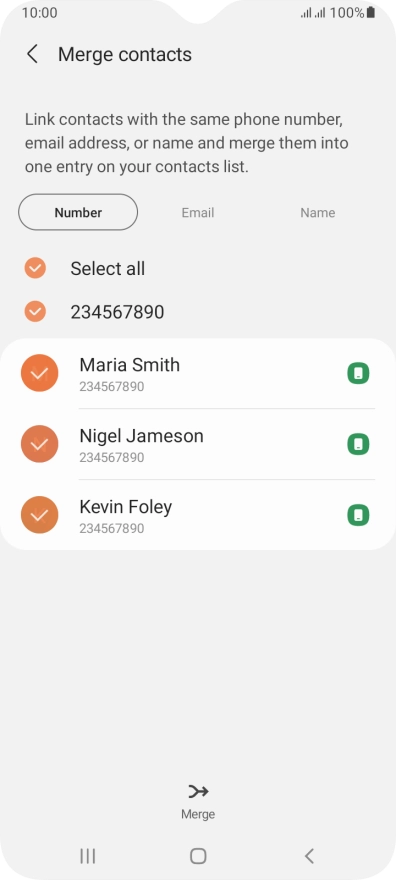
Task: Tap phone storage icon for Nigel Jameson
Action: [x=358, y=444]
